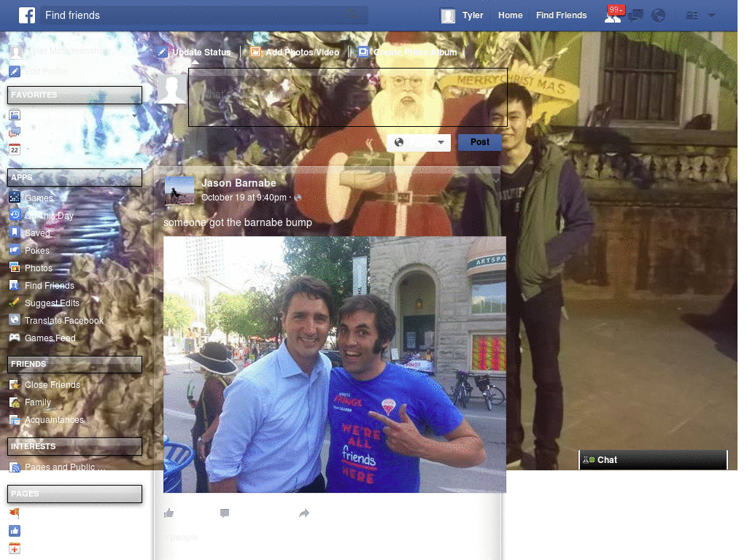Open the Messages icon under Favorites
Viewport: 747px width, 560px height.
(15, 132)
